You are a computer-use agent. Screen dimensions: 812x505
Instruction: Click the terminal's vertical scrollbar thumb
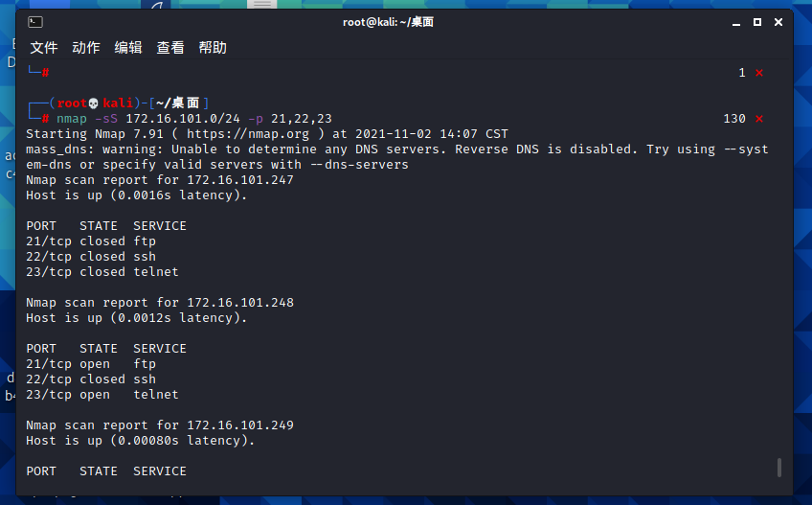[779, 468]
